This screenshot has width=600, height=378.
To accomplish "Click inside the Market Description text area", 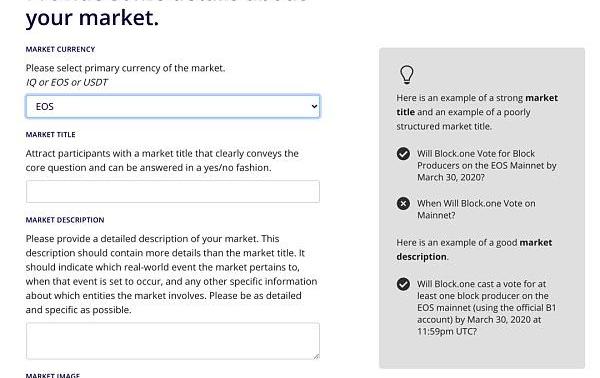I will click(x=173, y=341).
